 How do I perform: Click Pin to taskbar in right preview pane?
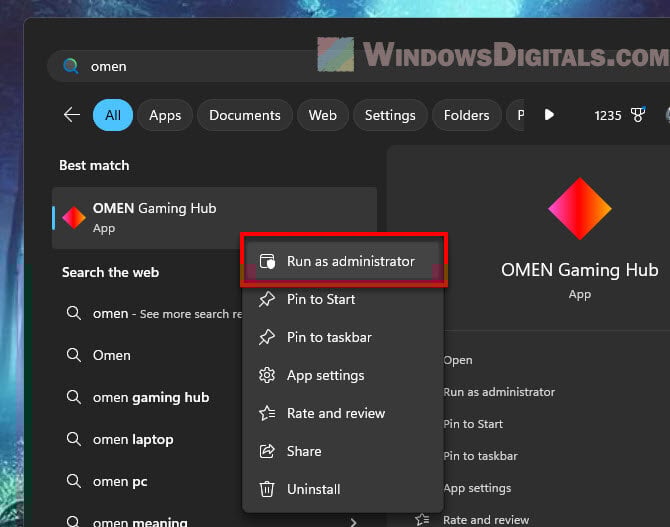coord(480,456)
